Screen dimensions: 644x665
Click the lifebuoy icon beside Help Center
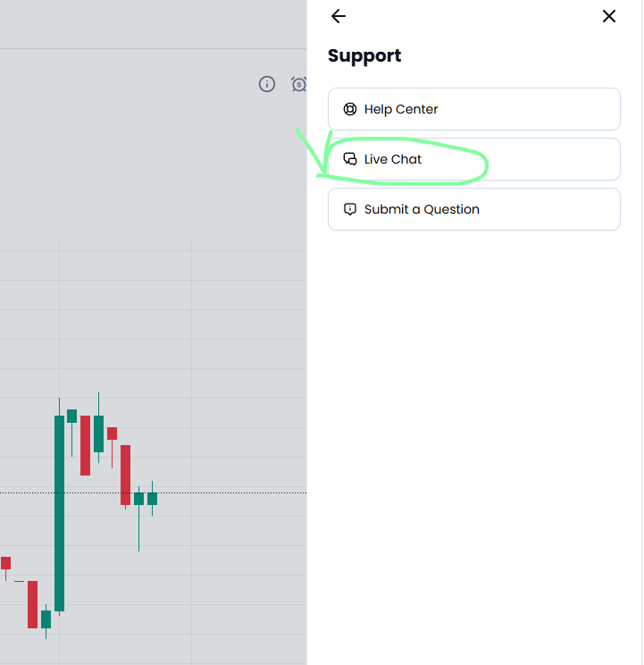350,109
